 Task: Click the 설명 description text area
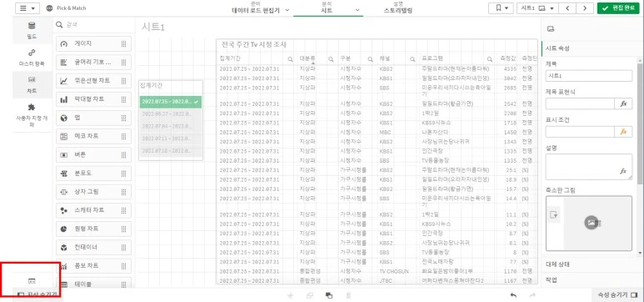click(x=589, y=167)
